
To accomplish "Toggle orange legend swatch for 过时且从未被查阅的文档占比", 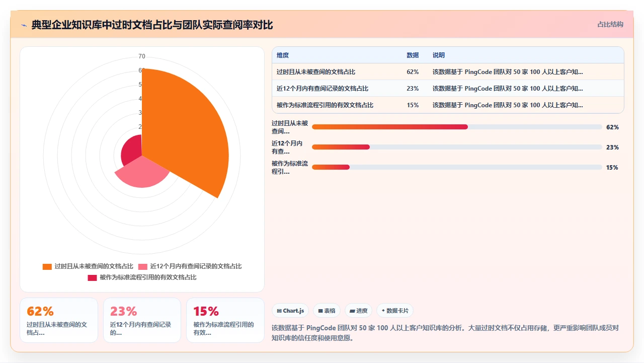I will (x=47, y=266).
